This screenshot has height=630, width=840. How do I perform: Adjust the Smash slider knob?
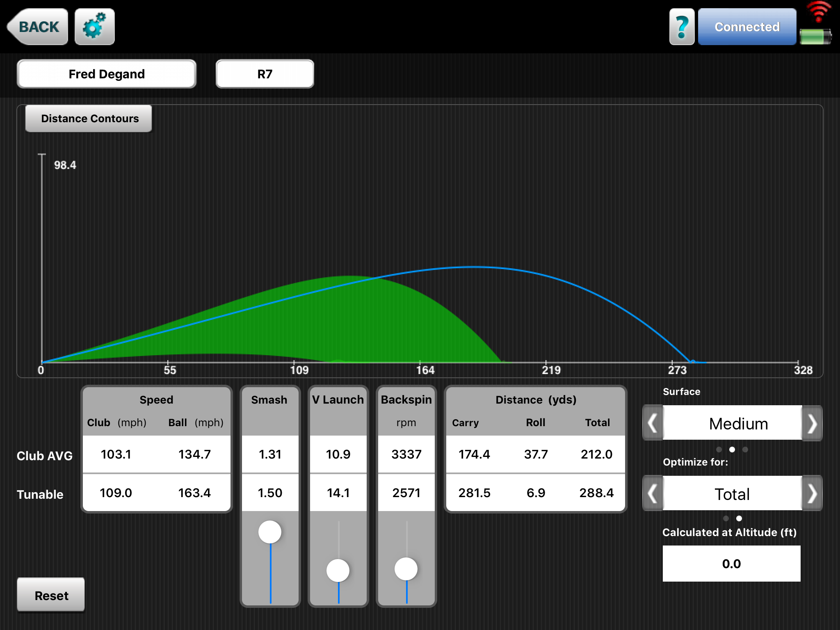(x=270, y=532)
